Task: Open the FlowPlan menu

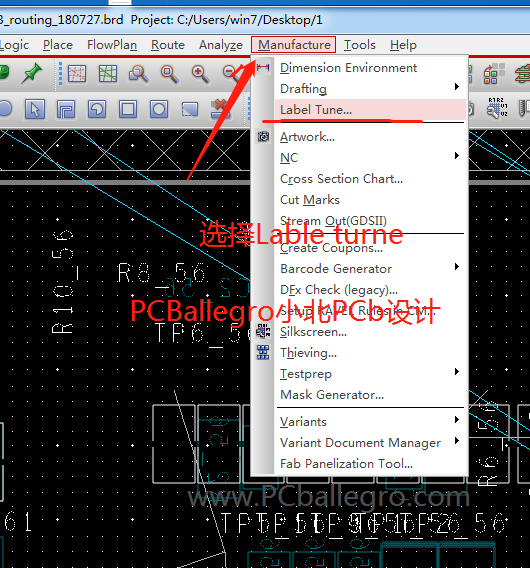Action: click(x=112, y=45)
